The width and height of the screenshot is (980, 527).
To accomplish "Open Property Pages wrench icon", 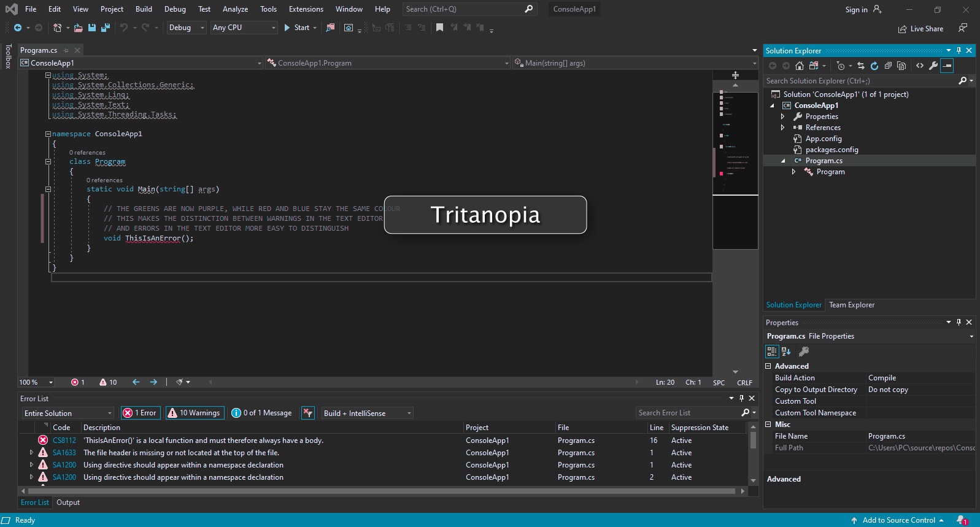I will 804,352.
